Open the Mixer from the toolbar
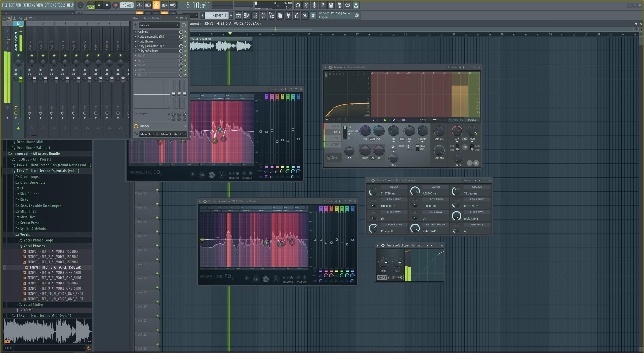644x353 pixels. pos(263,16)
